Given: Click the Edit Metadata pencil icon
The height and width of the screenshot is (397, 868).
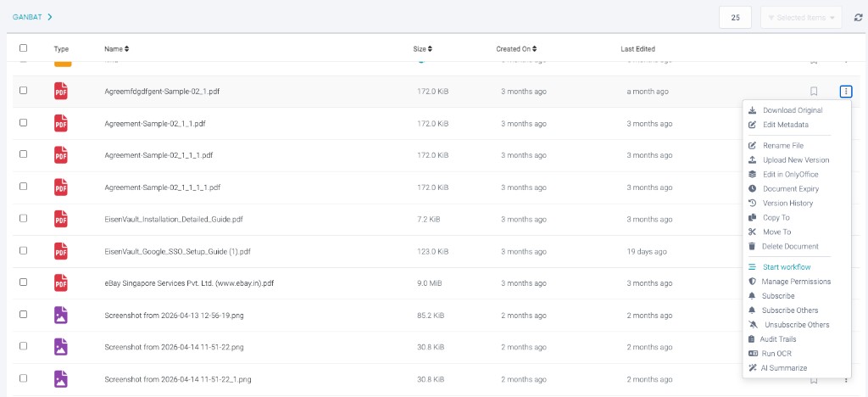Looking at the screenshot, I should click(x=753, y=125).
